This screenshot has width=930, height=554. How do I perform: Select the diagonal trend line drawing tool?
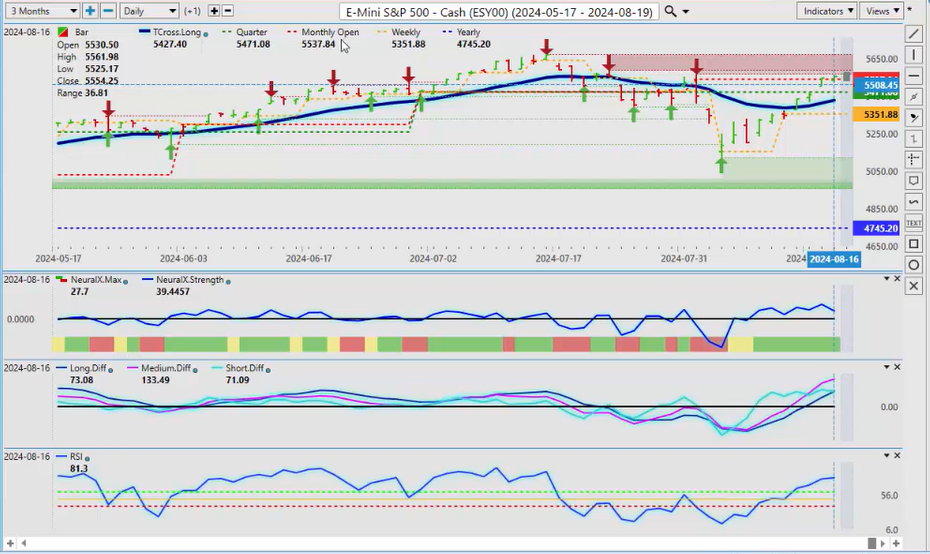pos(914,33)
